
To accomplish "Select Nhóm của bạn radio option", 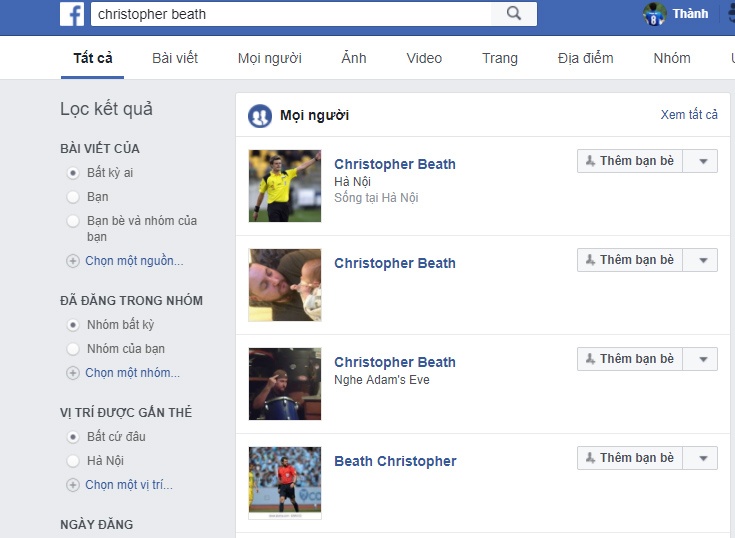I will coord(73,349).
